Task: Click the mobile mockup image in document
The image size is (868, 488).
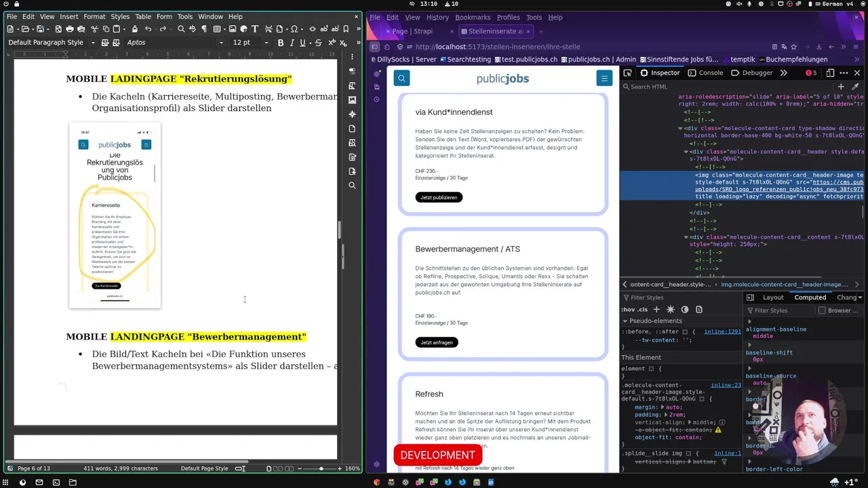Action: click(115, 216)
